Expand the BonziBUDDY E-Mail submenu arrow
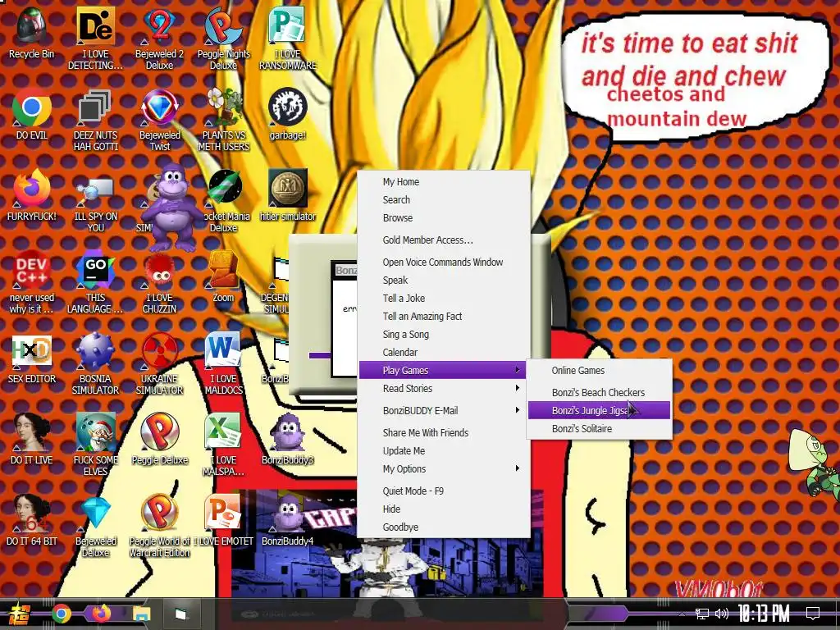Image resolution: width=840 pixels, height=630 pixels. (x=517, y=410)
